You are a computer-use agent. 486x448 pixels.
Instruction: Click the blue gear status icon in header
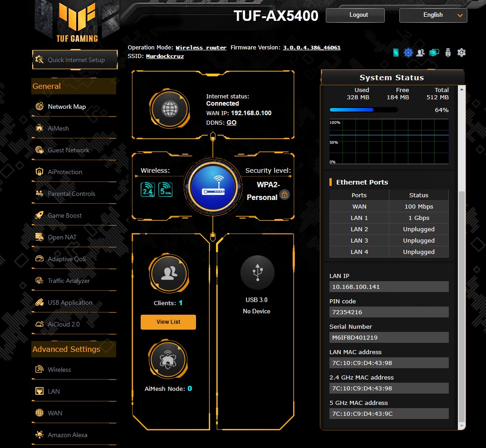(x=408, y=52)
